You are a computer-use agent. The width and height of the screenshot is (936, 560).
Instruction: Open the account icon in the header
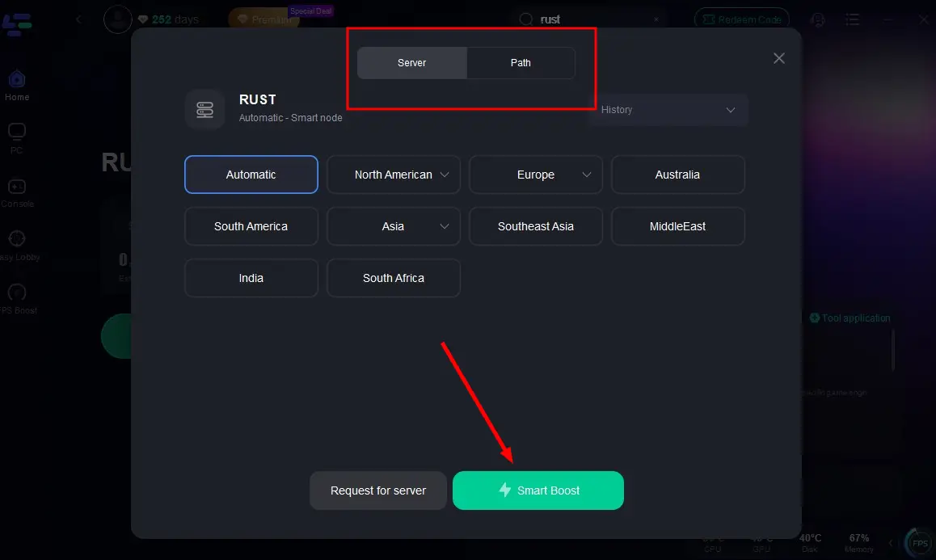(x=818, y=19)
